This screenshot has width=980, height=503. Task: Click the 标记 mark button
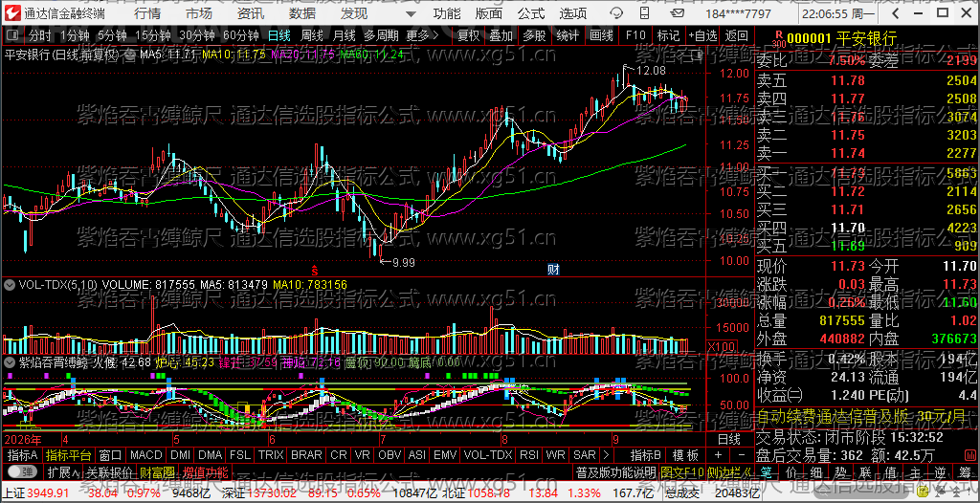tap(669, 35)
